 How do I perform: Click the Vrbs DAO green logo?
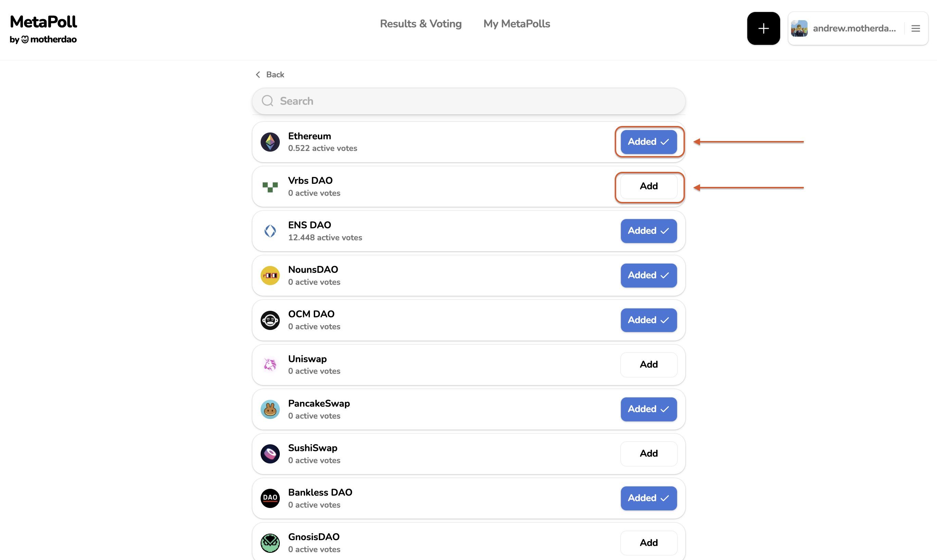(x=270, y=187)
